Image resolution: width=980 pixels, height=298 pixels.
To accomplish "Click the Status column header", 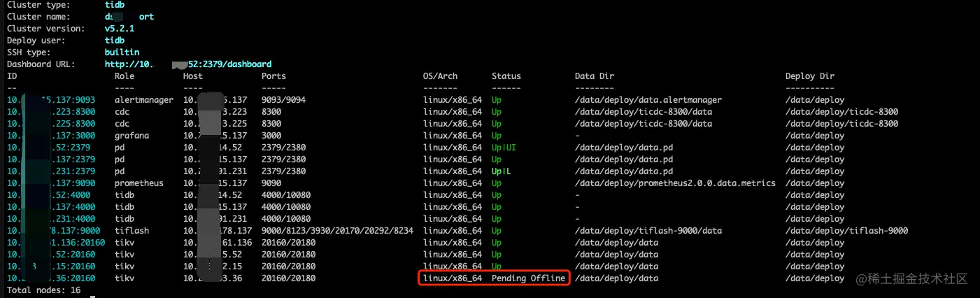I will pyautogui.click(x=506, y=76).
